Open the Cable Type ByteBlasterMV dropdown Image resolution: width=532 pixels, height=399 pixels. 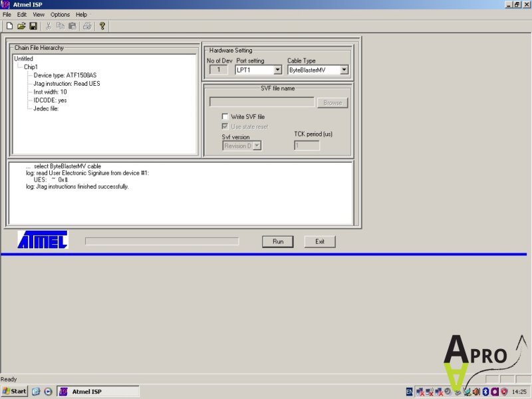(x=344, y=70)
